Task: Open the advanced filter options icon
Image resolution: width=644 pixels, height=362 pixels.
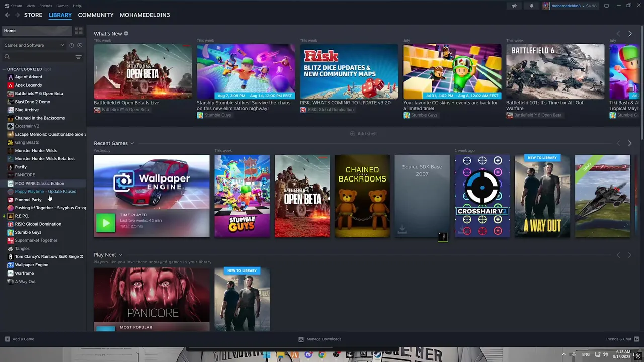Action: tap(78, 57)
